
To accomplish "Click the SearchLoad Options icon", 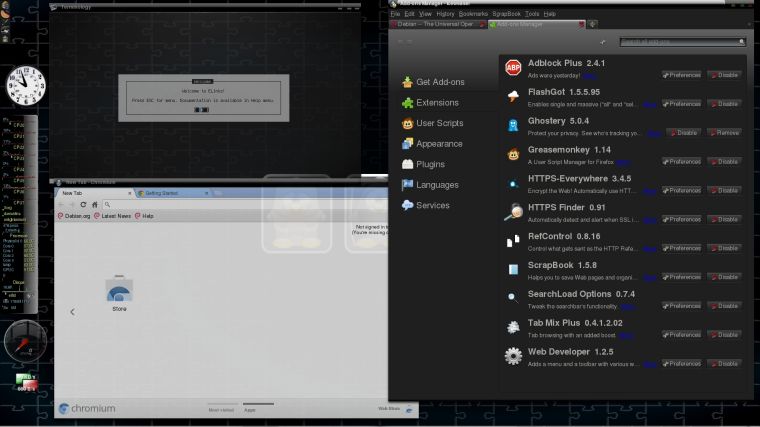I will (512, 297).
